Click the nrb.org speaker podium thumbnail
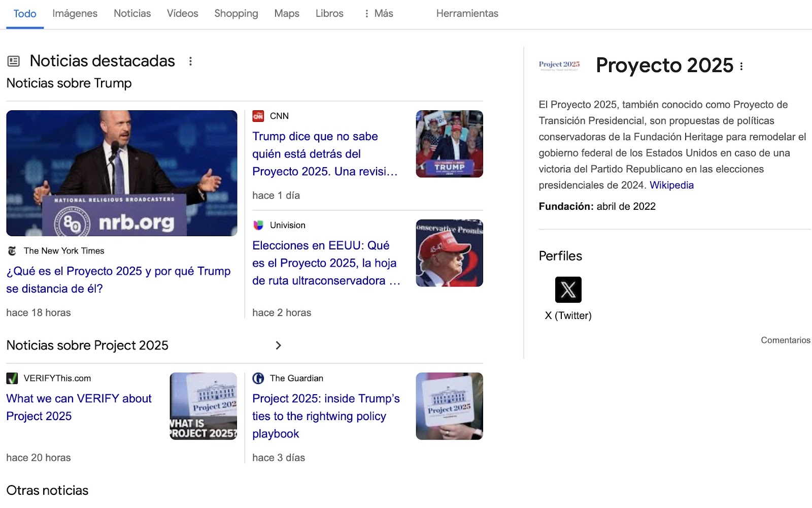812x508 pixels. (122, 173)
